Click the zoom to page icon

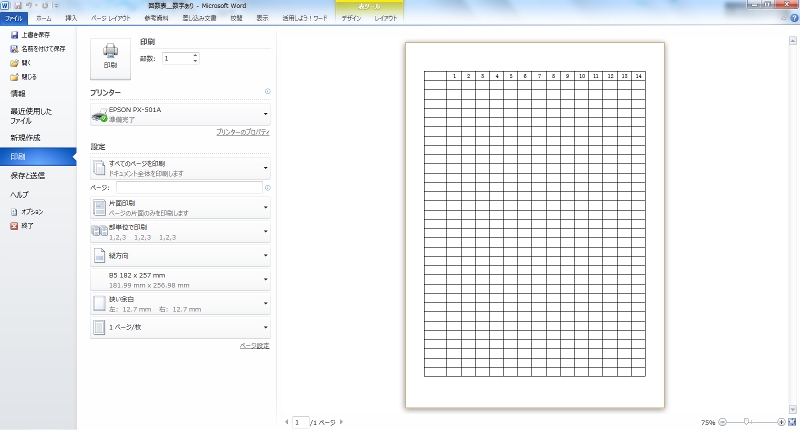pyautogui.click(x=792, y=422)
